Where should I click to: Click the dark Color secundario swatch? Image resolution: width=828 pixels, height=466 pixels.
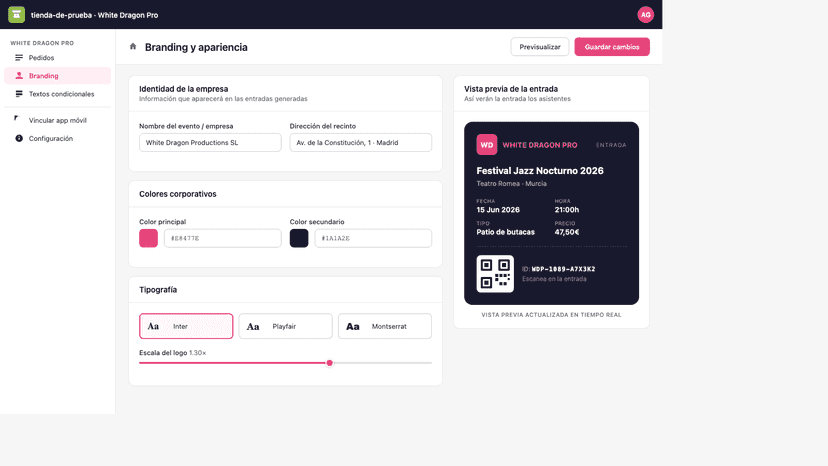pos(299,238)
